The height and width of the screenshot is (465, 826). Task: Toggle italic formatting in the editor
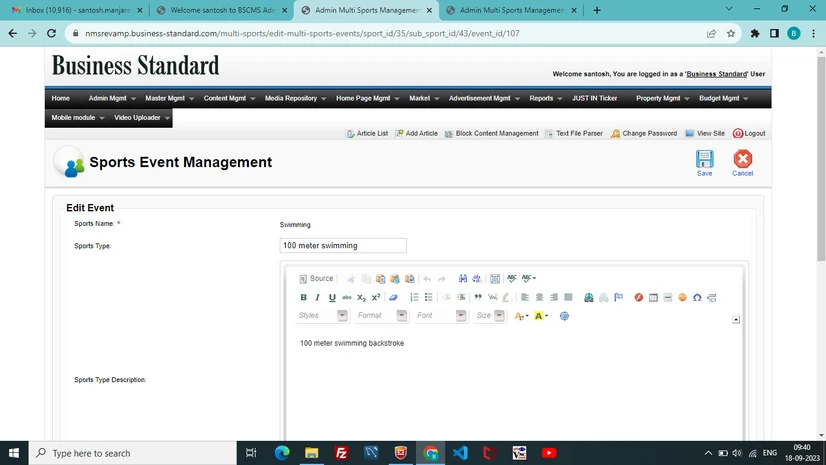point(318,297)
